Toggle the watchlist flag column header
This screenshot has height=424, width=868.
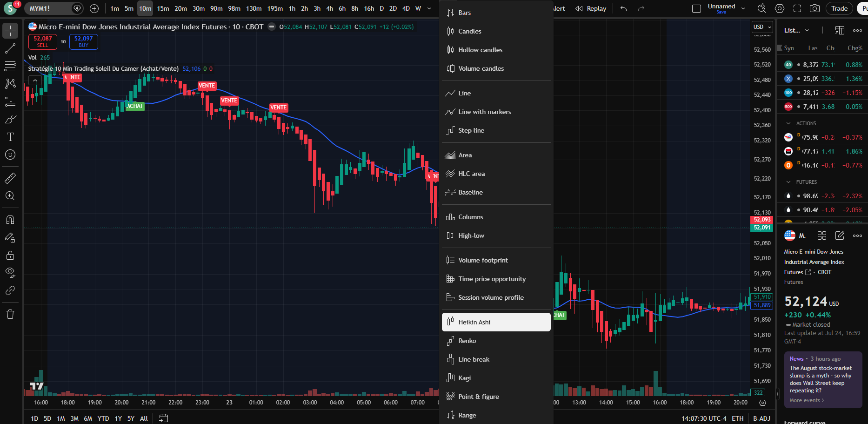780,48
